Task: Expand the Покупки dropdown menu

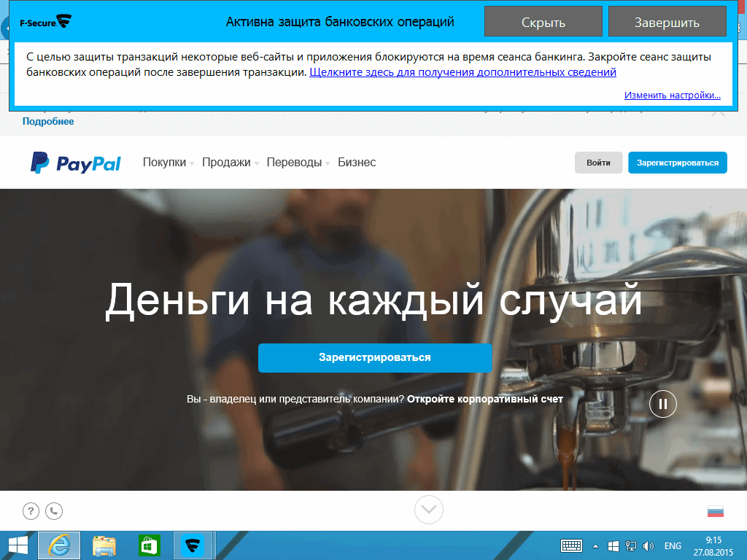Action: pos(164,163)
